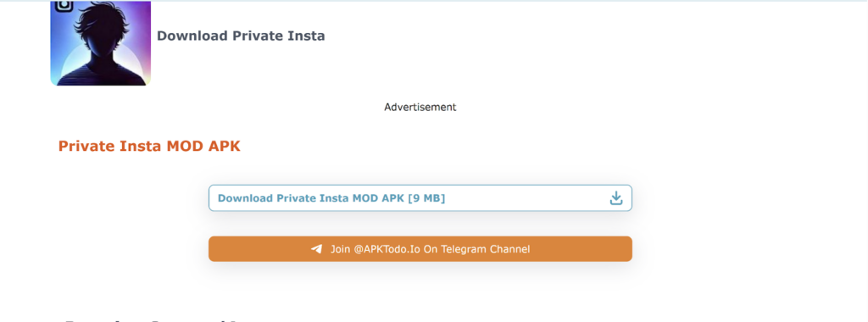Click the 'Private Insta MOD APK' orange heading
868x322 pixels.
click(149, 146)
